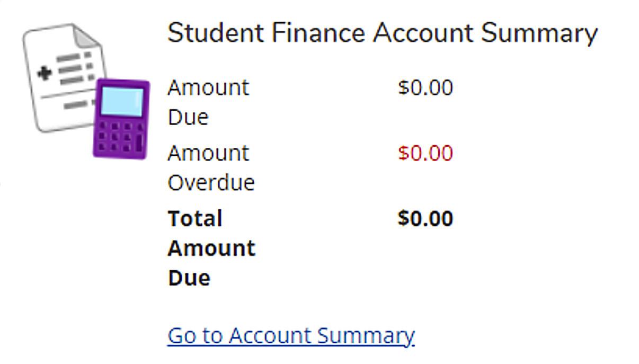Click the word Student in the heading
The image size is (639, 364).
[215, 33]
